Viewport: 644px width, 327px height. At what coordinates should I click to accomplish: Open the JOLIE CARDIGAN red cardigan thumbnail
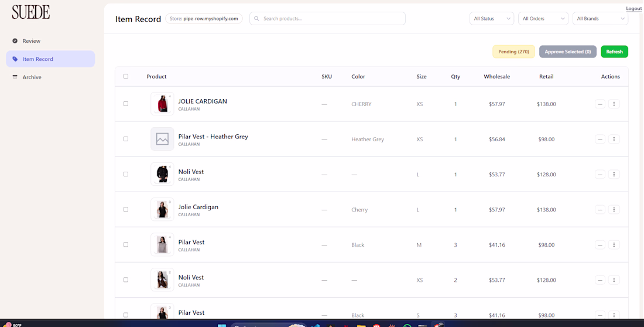pyautogui.click(x=162, y=104)
